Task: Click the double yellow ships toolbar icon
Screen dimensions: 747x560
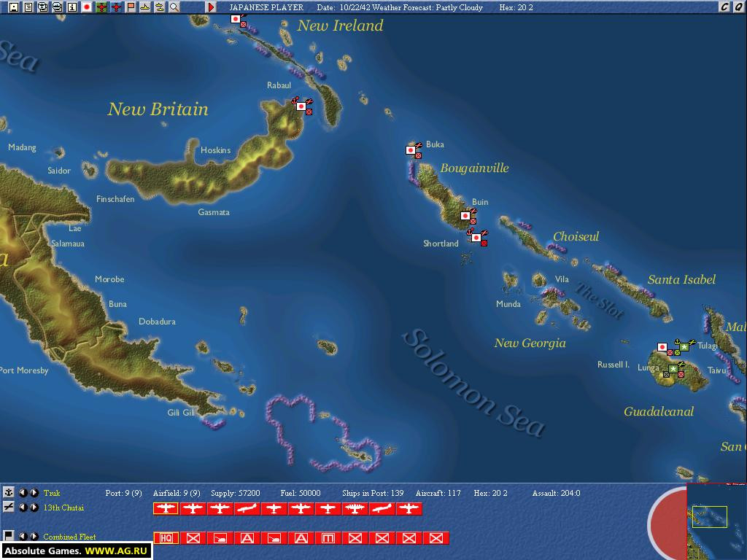Action: 160,7
